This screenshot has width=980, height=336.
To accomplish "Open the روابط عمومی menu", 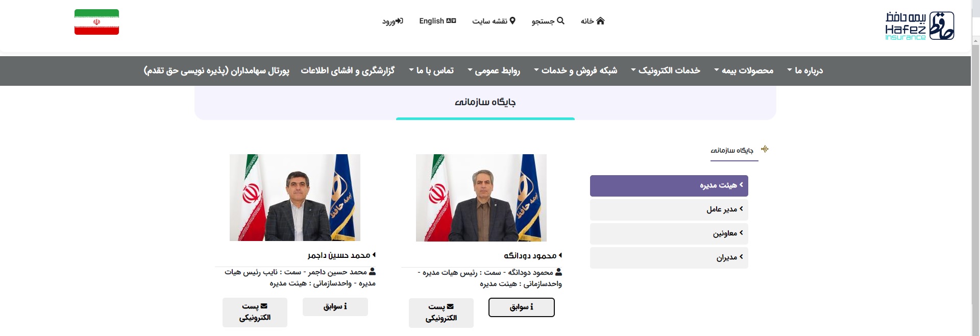I will [494, 70].
